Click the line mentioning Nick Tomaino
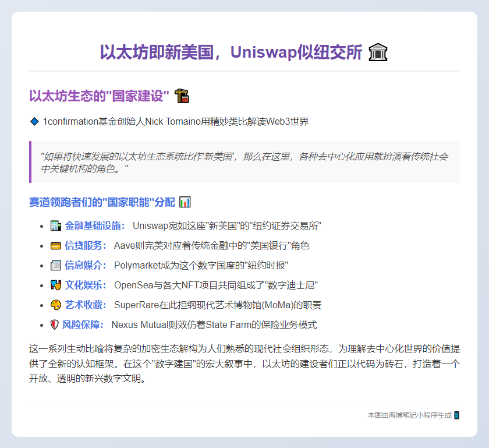This screenshot has height=448, width=489. [x=176, y=121]
